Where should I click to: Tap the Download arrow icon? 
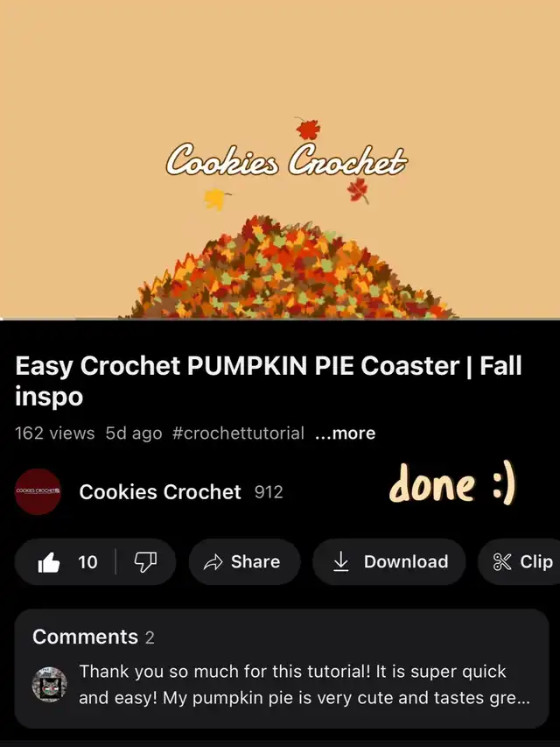(x=340, y=561)
